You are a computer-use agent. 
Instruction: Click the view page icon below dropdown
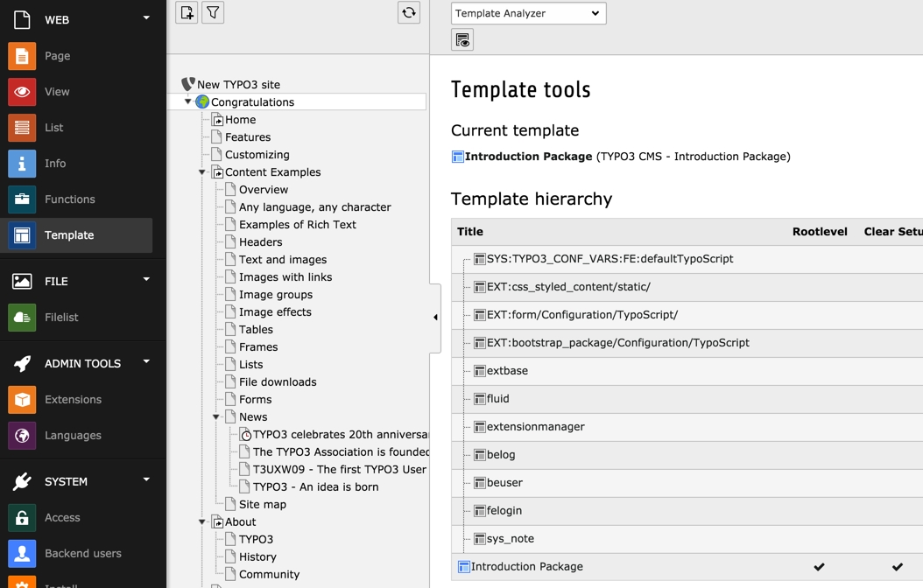tap(462, 40)
